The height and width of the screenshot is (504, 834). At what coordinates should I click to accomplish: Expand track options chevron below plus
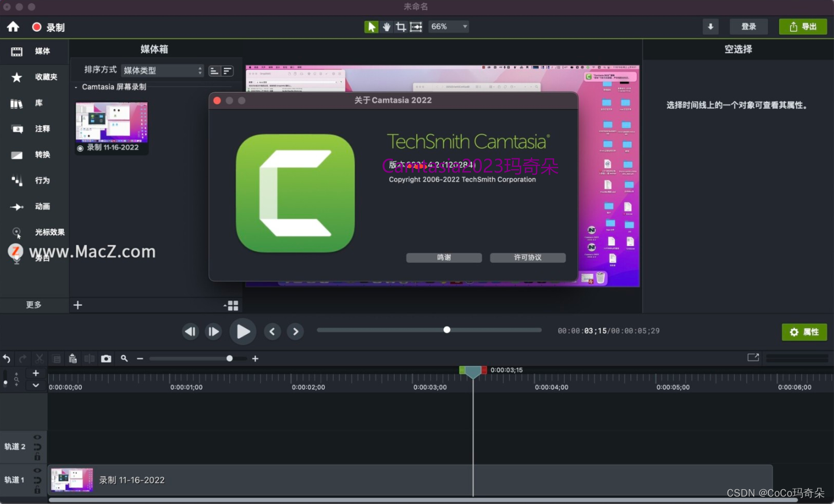coord(35,386)
